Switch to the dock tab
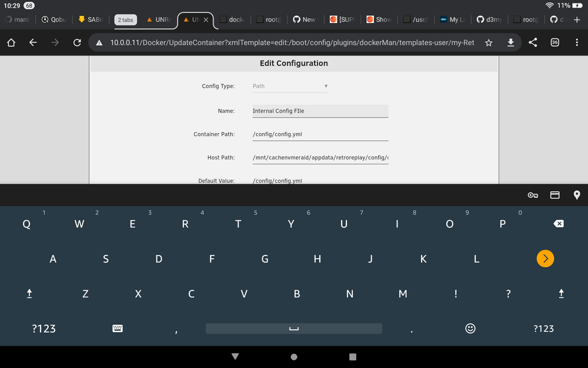The image size is (588, 368). click(232, 19)
